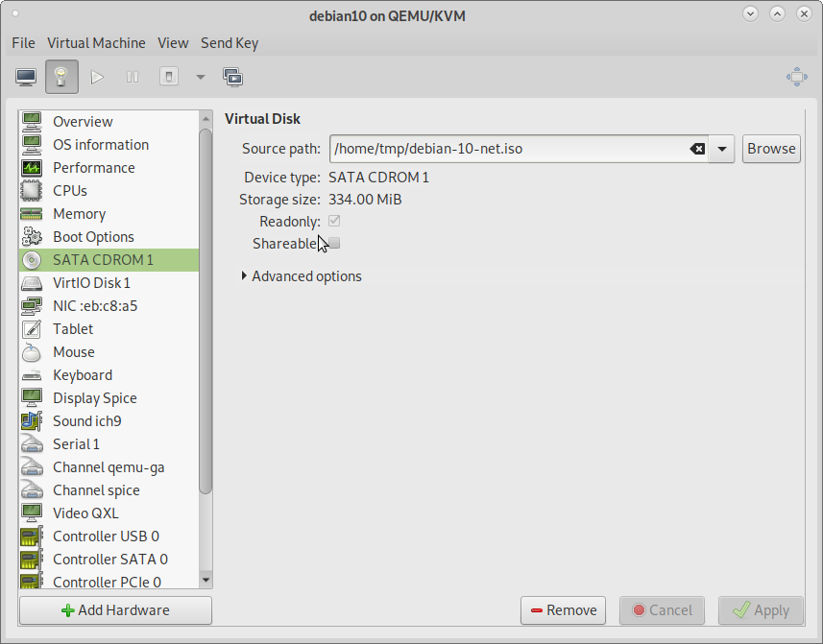Click the Storage size value 334.00 MiB
The height and width of the screenshot is (644, 823).
pyautogui.click(x=365, y=200)
